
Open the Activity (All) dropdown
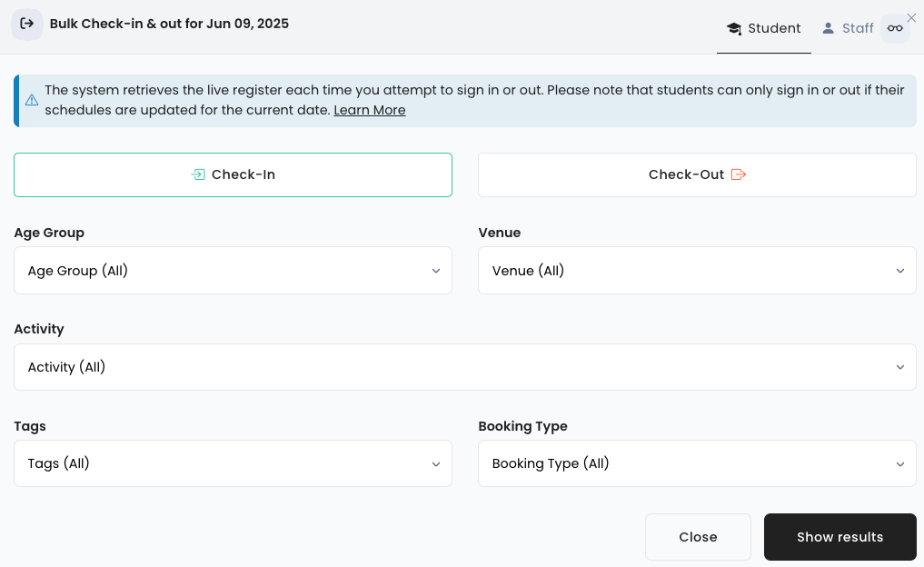tap(464, 367)
